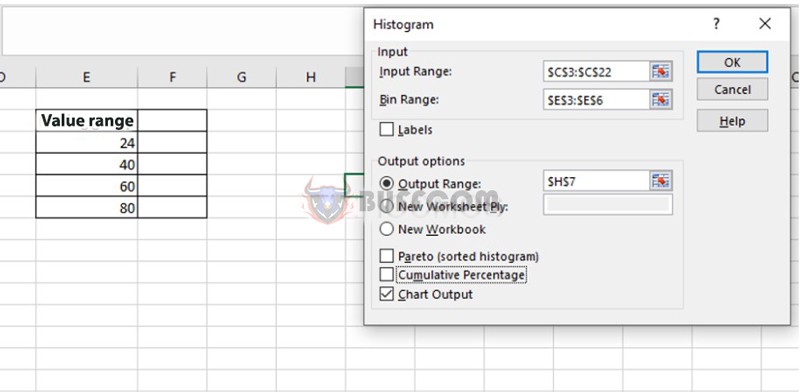Click the New Worksheet Ply text box
Image resolution: width=800 pixels, height=392 pixels.
coord(608,204)
